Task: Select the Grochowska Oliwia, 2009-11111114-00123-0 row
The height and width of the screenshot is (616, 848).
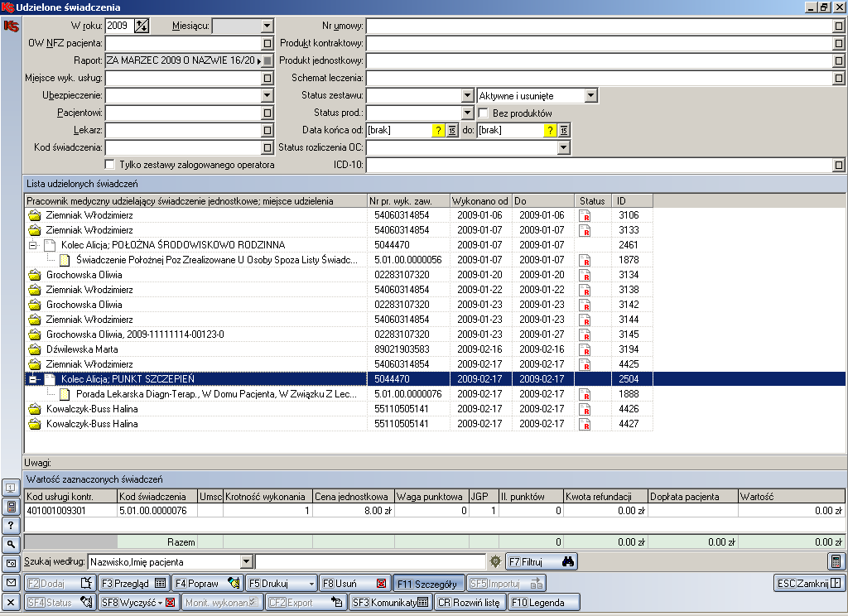Action: click(338, 334)
